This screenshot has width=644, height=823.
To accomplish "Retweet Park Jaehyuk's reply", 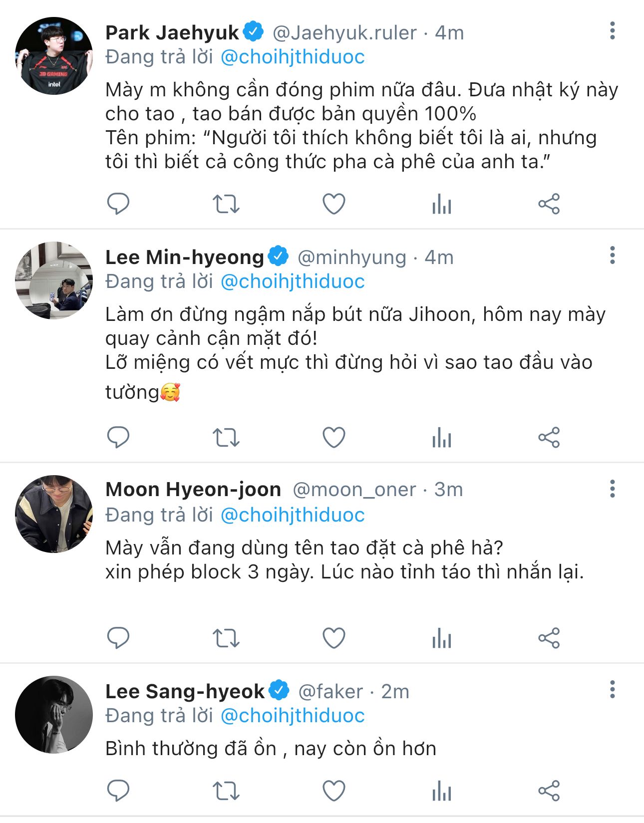I will 226,204.
